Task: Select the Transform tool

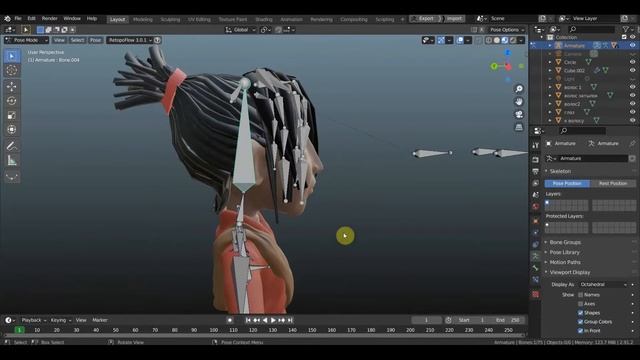Action: (x=12, y=130)
